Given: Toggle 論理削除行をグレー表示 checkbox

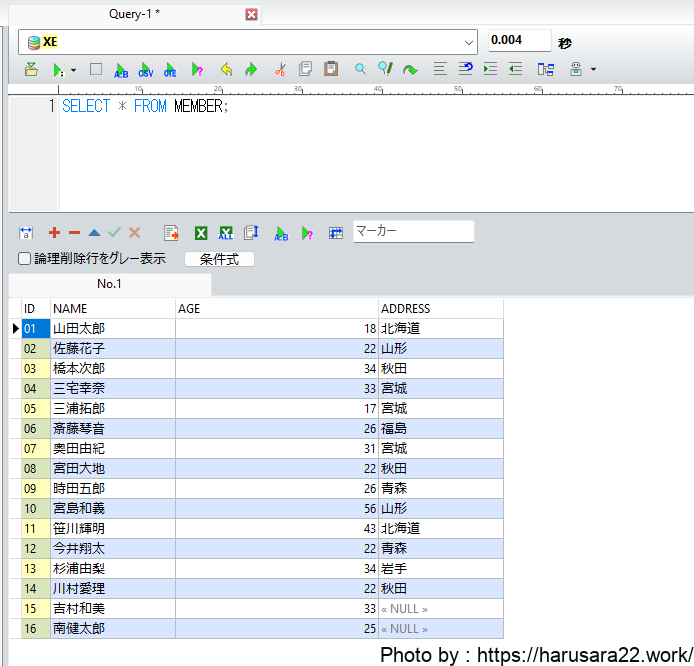Looking at the screenshot, I should [x=25, y=259].
